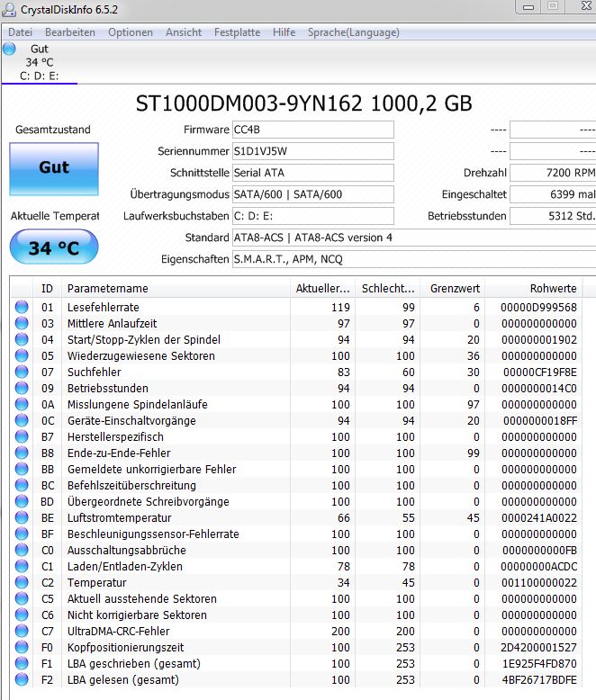Open the Optionen menu

coord(131,32)
